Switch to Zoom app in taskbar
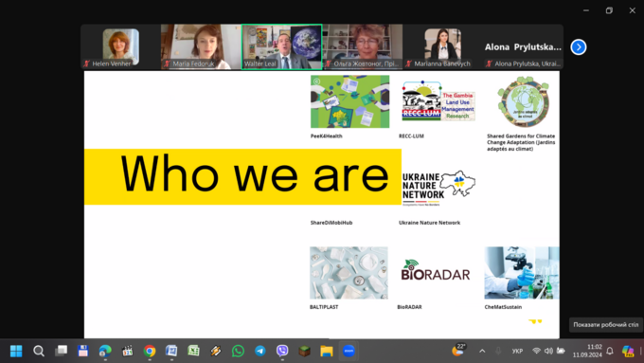644x363 pixels. point(349,351)
